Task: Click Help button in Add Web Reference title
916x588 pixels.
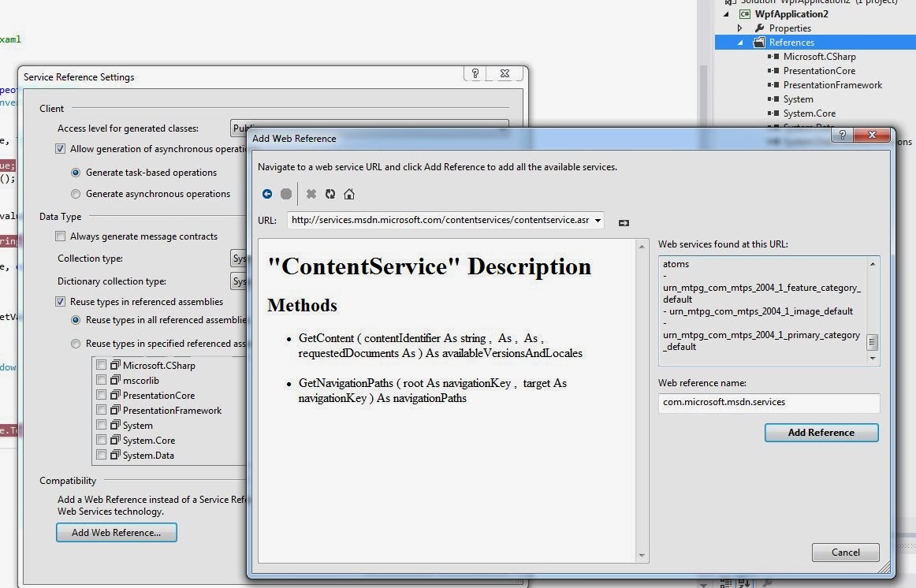Action: 842,135
